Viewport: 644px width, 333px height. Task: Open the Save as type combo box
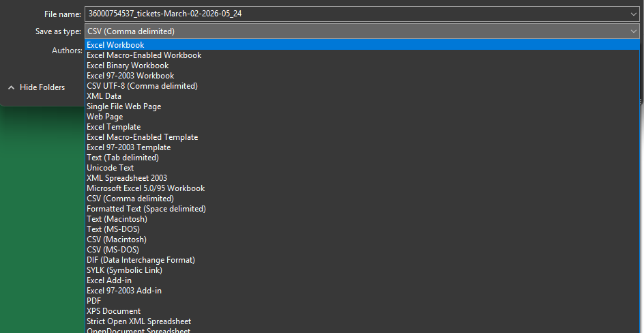pos(362,31)
